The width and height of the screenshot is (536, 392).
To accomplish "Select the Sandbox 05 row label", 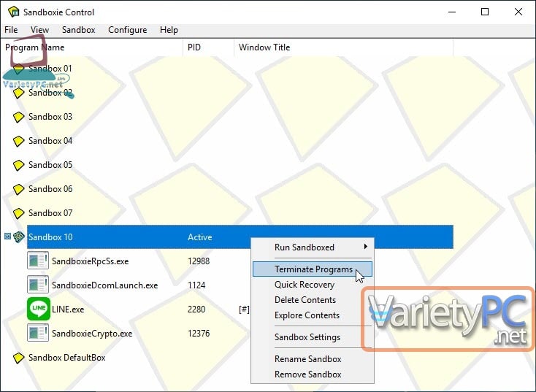I will click(50, 165).
